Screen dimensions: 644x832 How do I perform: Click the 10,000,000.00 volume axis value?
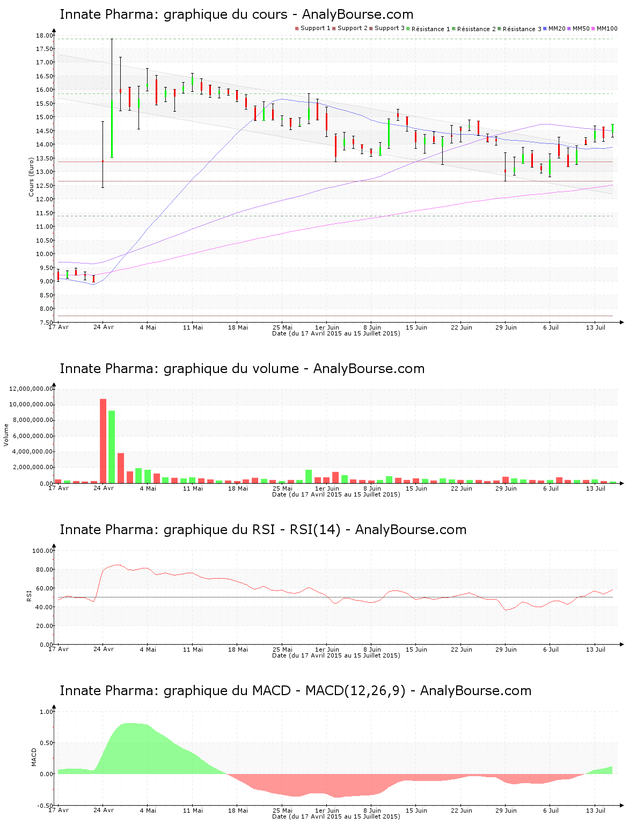pyautogui.click(x=31, y=404)
